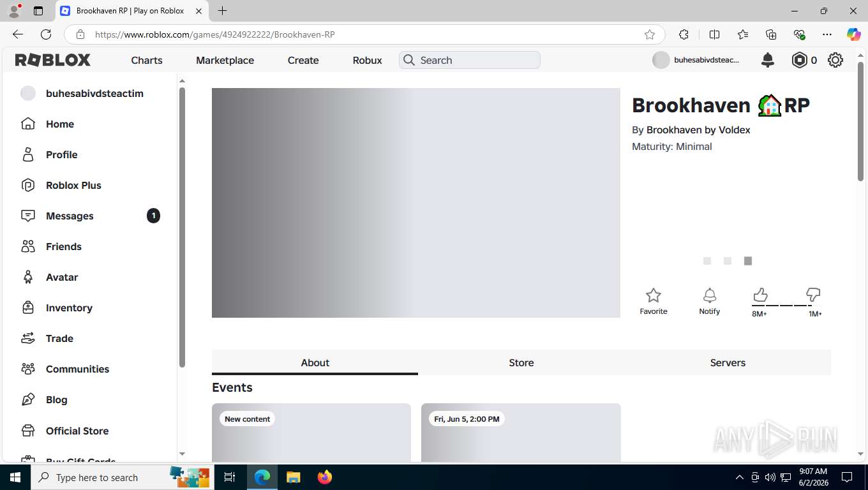Open the Profile sidebar icon
Image resolution: width=868 pixels, height=490 pixels.
28,154
